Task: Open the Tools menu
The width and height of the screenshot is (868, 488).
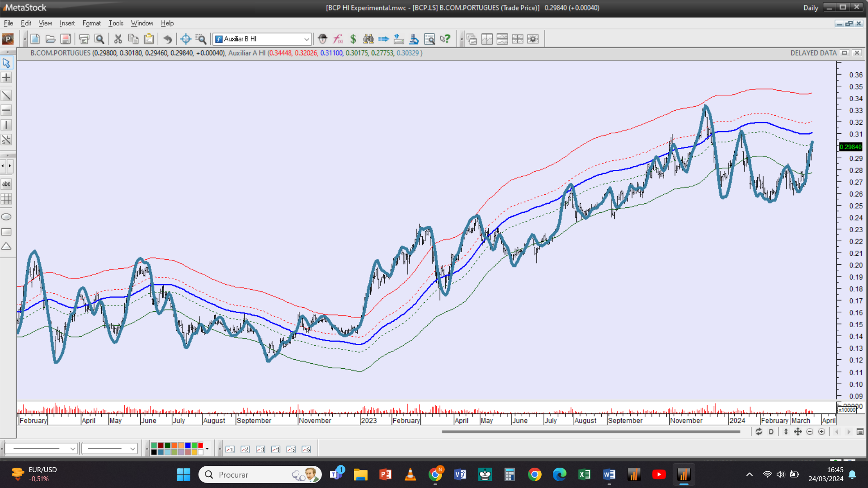Action: coord(116,23)
